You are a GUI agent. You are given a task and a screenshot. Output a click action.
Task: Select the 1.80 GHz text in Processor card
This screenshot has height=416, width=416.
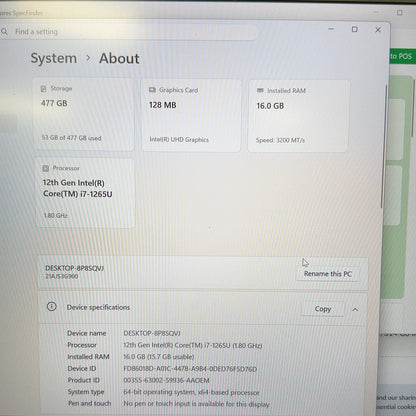point(56,215)
